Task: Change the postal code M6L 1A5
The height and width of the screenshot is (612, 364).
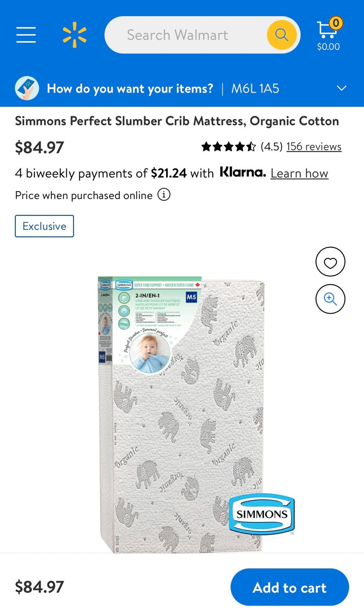Action: 255,88
